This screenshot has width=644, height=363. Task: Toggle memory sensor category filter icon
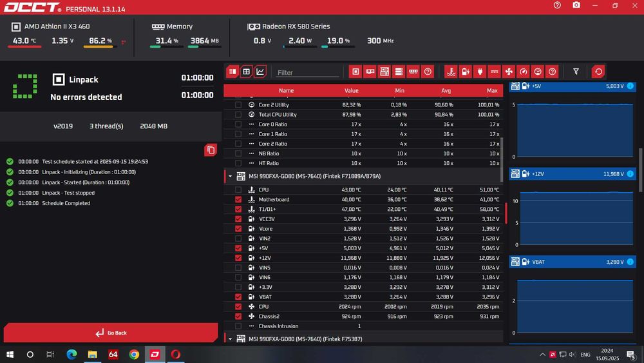[x=413, y=72]
